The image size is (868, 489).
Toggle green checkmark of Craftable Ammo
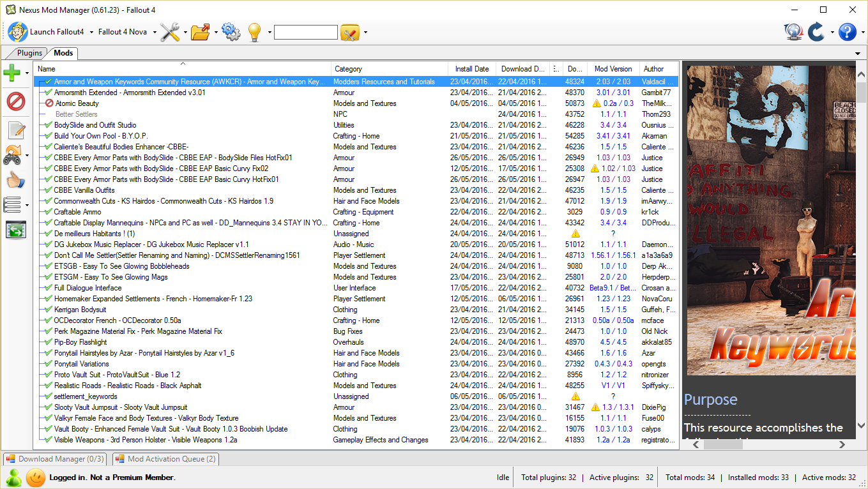coord(49,212)
